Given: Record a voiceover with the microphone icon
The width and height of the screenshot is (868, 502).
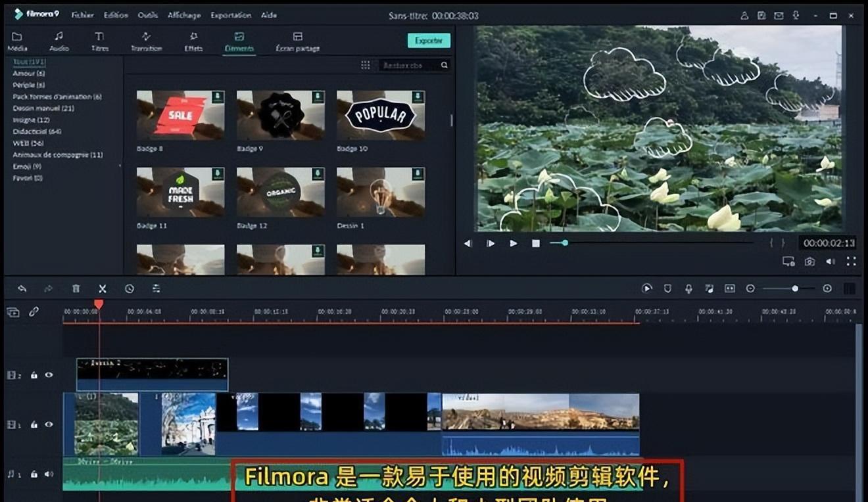Looking at the screenshot, I should pyautogui.click(x=688, y=288).
